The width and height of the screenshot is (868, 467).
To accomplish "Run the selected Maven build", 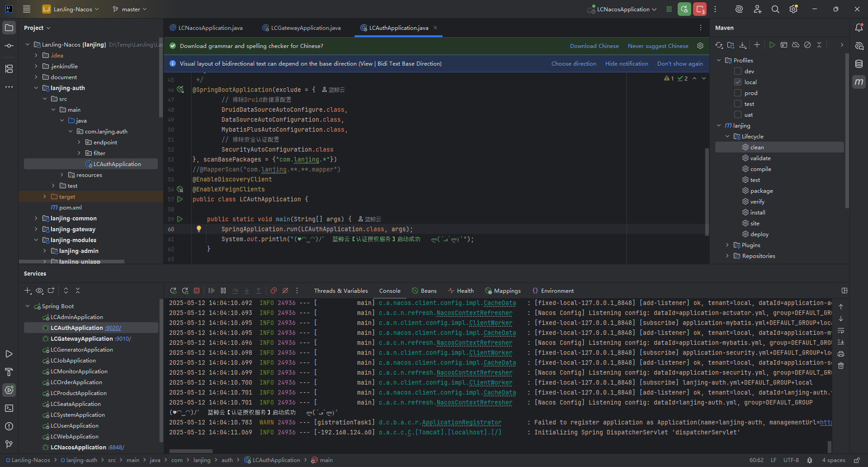I will [772, 45].
